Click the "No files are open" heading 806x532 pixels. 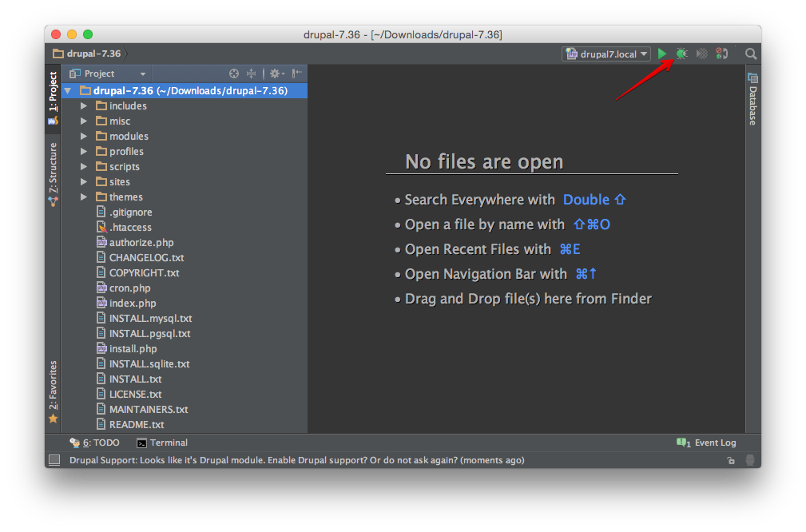[484, 162]
